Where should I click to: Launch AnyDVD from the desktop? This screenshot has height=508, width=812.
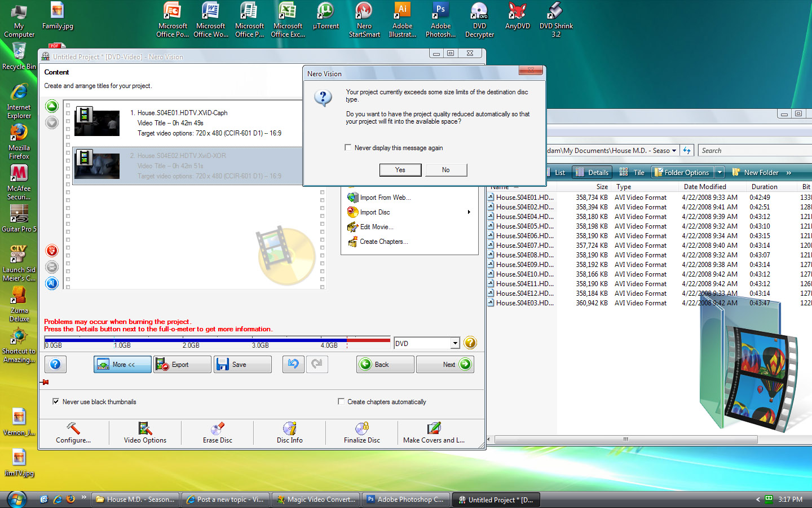tap(518, 16)
